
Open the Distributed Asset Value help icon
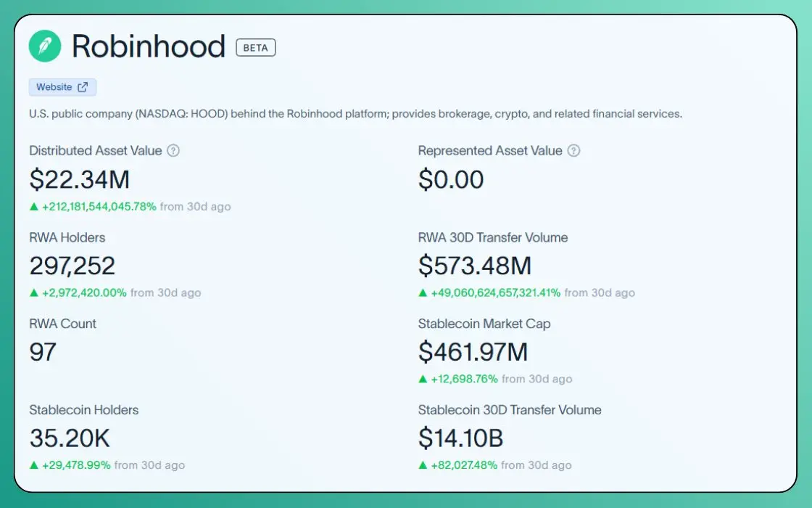[x=173, y=151]
